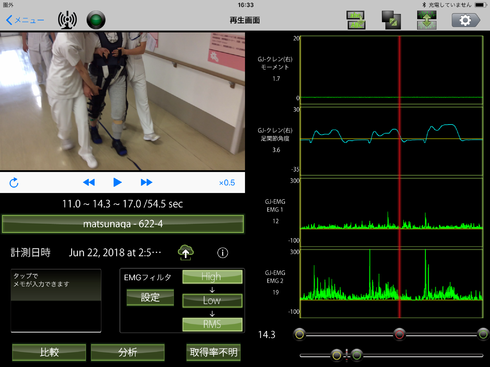Select the left range start slider handle
The image size is (490, 367).
[x=299, y=334]
